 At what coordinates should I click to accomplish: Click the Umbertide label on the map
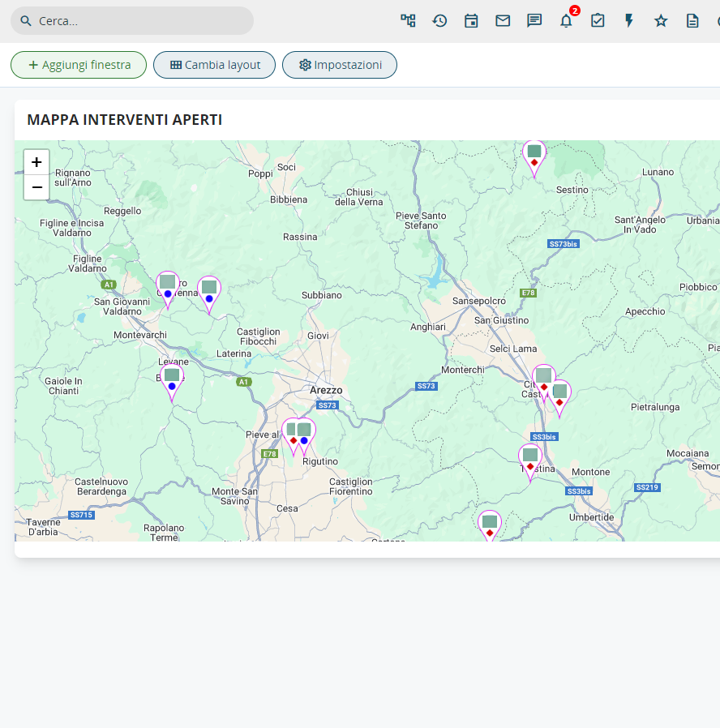pos(591,517)
